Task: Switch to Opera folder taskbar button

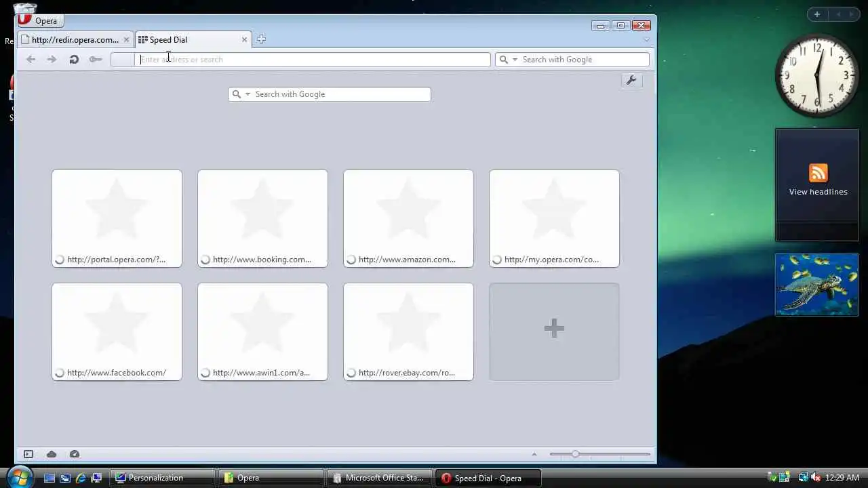Action: [x=271, y=478]
